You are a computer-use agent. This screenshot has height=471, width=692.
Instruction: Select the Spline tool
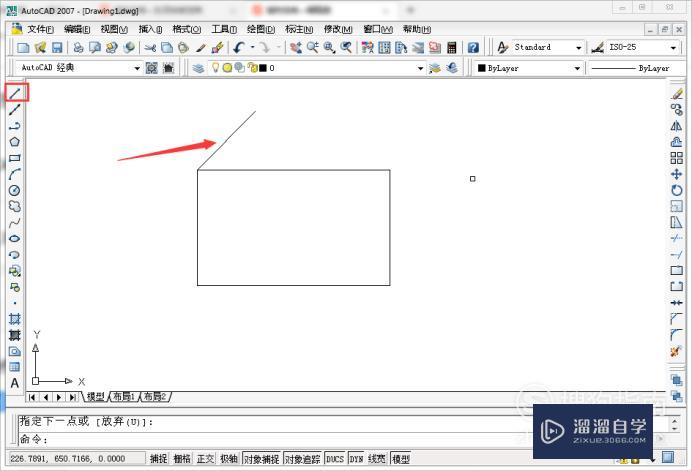click(x=15, y=222)
